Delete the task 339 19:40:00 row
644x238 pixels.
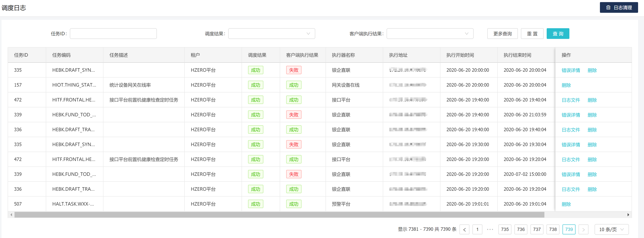pyautogui.click(x=592, y=115)
